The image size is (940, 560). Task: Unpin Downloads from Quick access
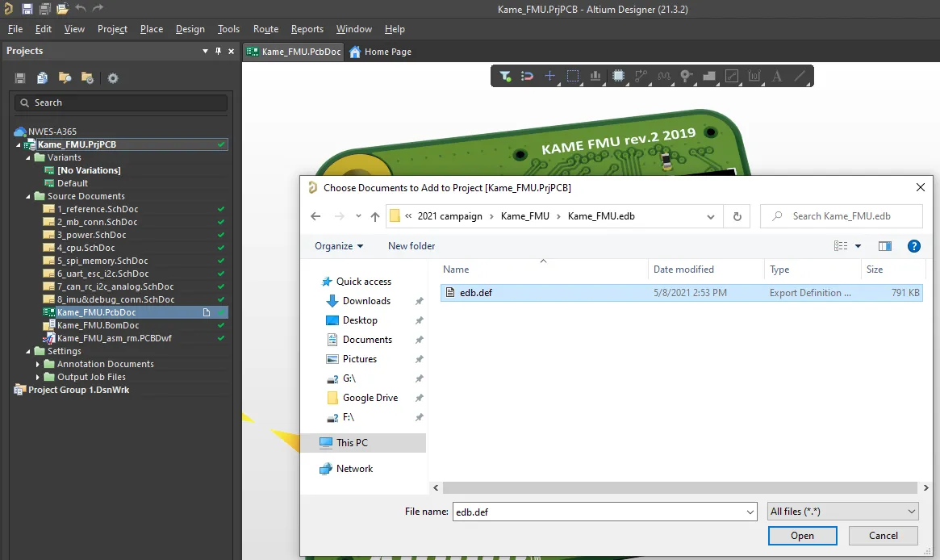(417, 300)
